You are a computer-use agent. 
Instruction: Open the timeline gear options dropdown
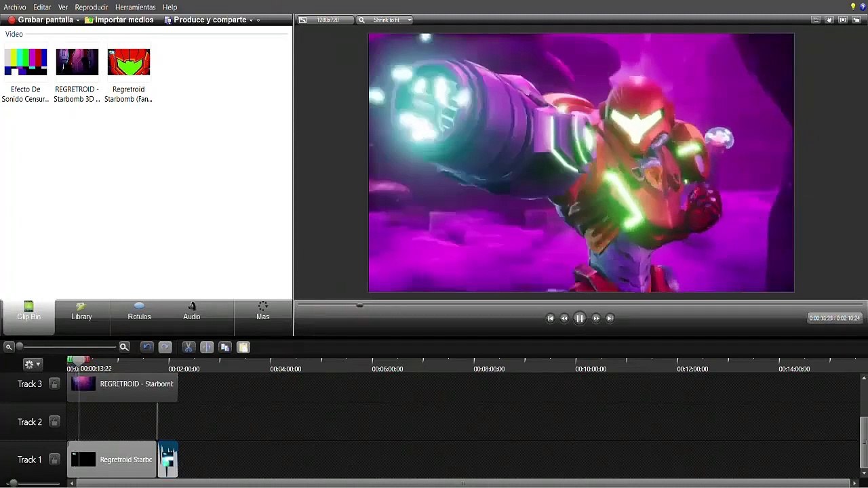[32, 365]
